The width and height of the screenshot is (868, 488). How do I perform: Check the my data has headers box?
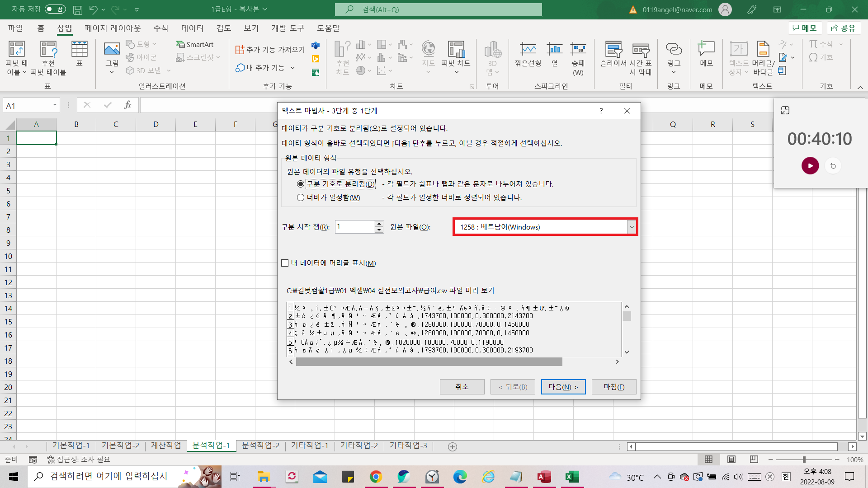click(285, 263)
